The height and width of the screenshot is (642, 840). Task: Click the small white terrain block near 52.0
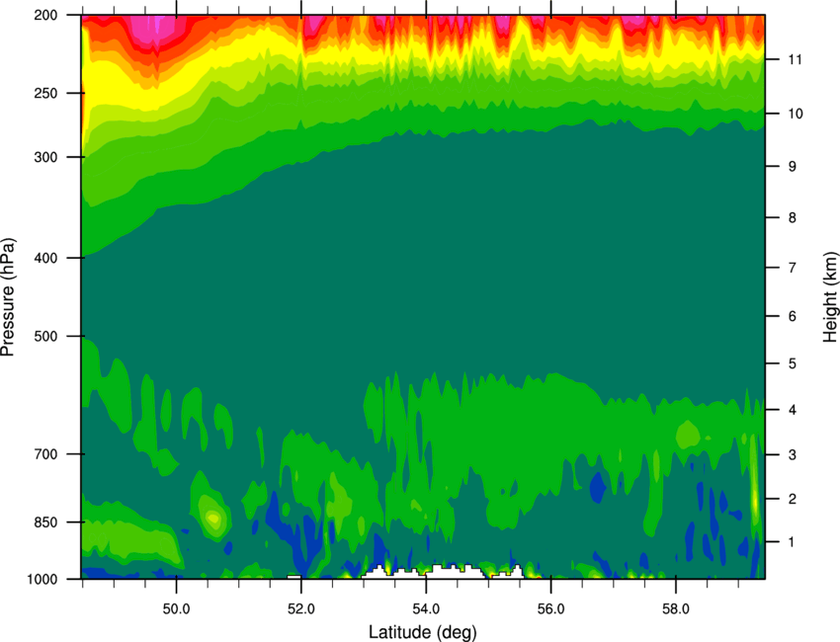pos(294,577)
